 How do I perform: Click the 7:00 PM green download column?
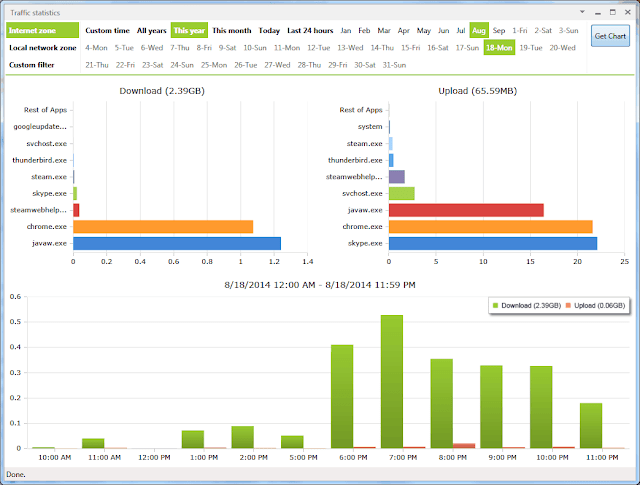pyautogui.click(x=392, y=381)
